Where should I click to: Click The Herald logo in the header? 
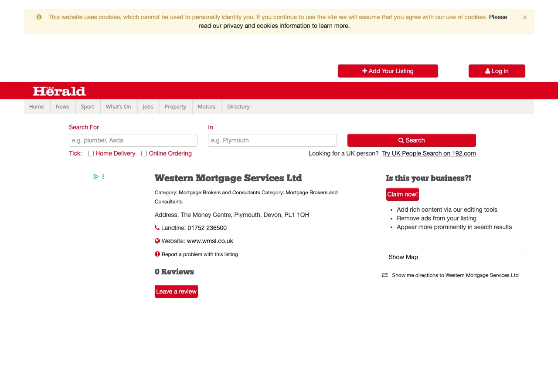tap(59, 91)
